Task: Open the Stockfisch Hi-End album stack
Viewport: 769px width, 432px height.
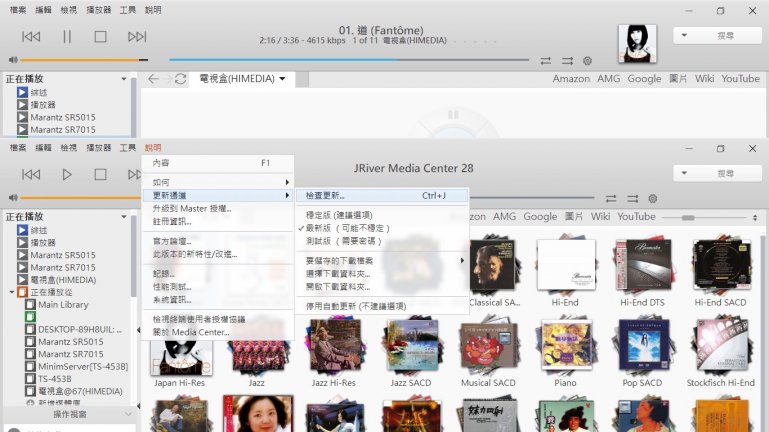Action: (720, 347)
